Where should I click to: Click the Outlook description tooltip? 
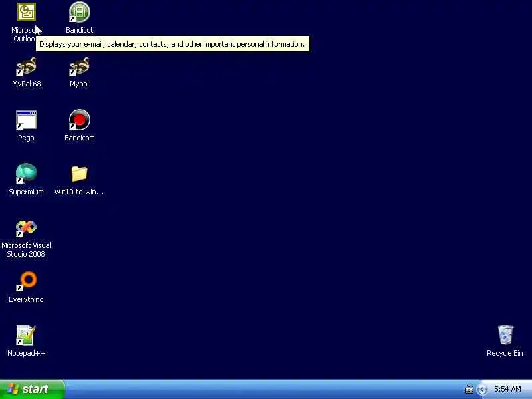(172, 44)
